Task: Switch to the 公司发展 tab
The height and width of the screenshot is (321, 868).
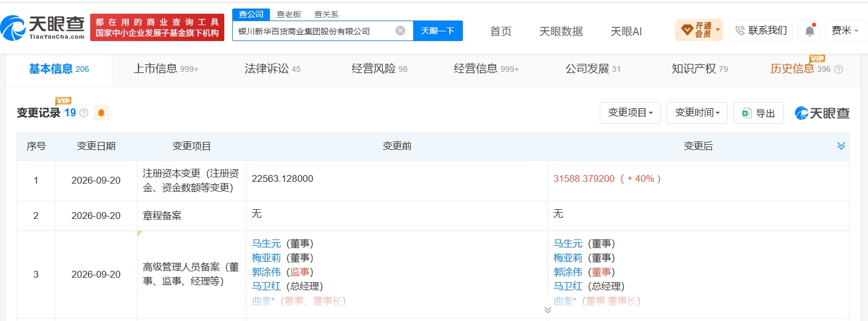Action: [593, 69]
